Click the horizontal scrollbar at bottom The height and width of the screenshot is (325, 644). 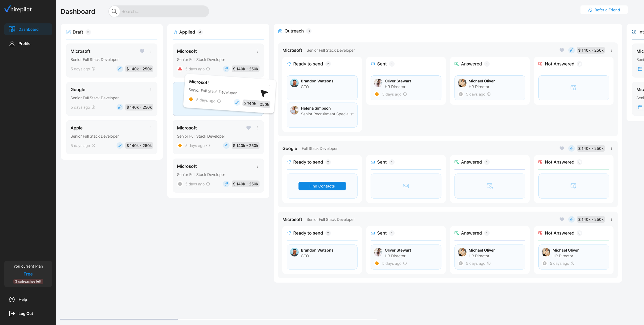[x=119, y=320]
